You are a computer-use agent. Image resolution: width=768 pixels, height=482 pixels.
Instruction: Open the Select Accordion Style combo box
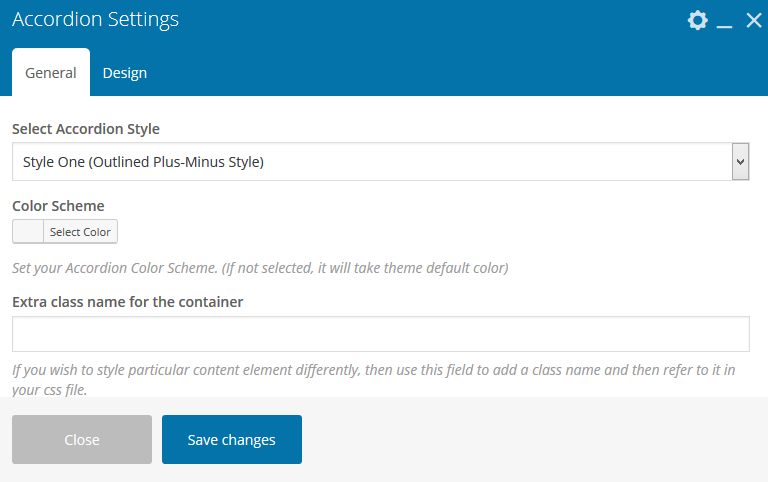point(380,161)
